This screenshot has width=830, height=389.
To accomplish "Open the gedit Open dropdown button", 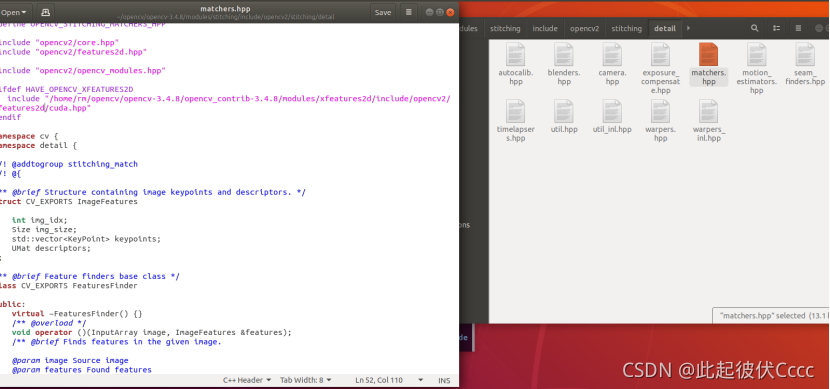I will [15, 12].
